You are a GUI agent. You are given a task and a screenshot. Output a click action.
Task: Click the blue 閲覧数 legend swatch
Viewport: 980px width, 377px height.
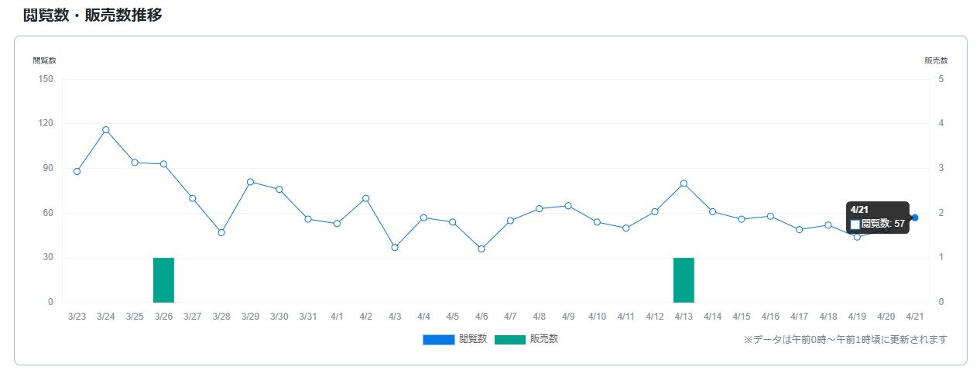[438, 339]
